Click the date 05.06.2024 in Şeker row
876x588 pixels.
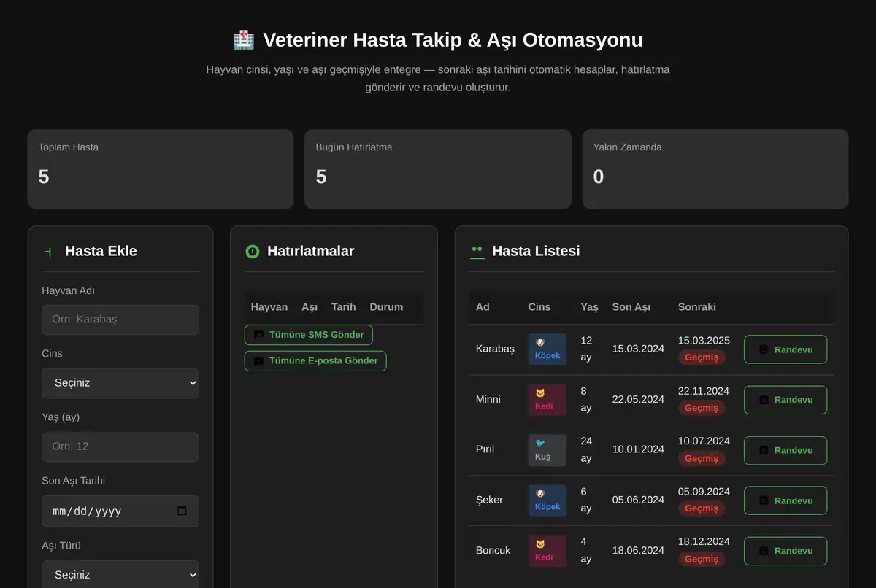click(638, 500)
